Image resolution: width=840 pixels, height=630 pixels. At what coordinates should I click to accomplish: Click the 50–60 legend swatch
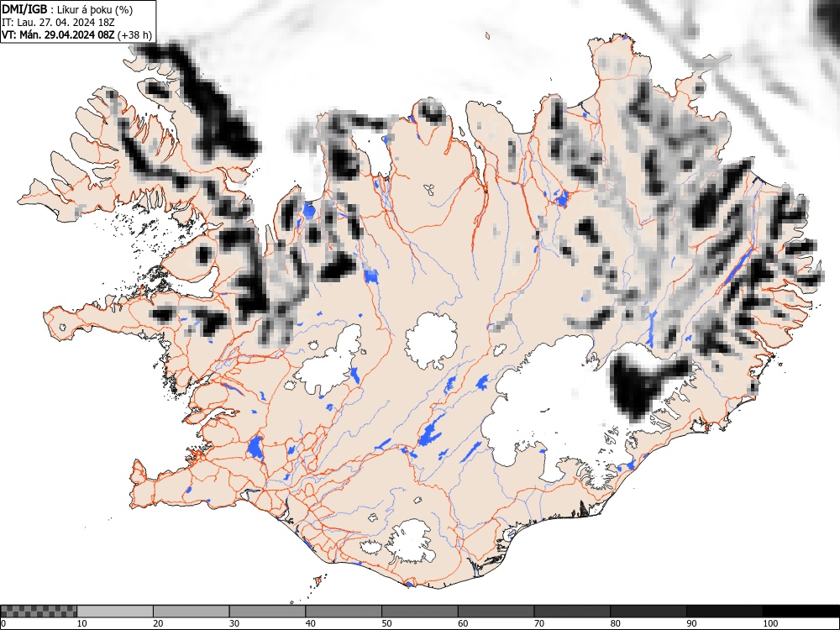420,612
